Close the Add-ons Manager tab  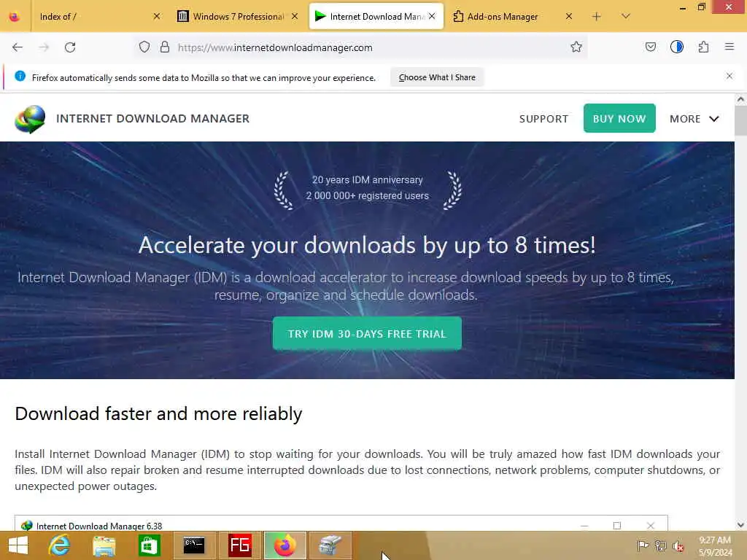pyautogui.click(x=569, y=16)
